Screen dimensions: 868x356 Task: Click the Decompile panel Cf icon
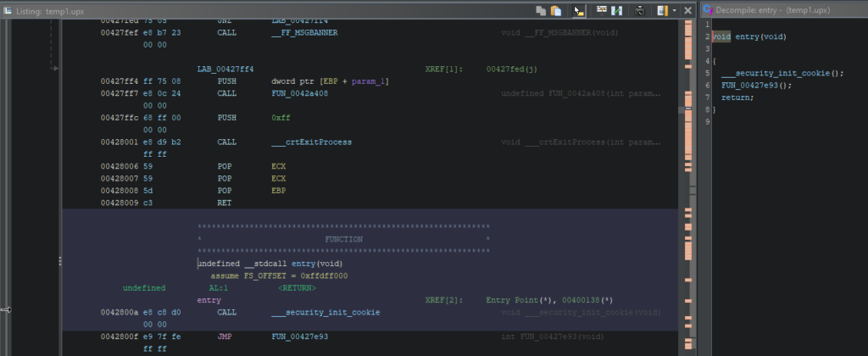pyautogui.click(x=708, y=10)
